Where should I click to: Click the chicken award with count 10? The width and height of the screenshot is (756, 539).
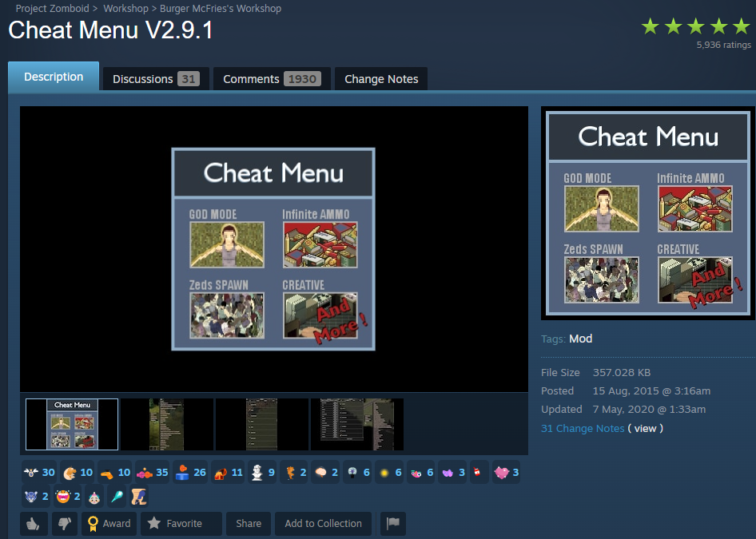[78, 473]
